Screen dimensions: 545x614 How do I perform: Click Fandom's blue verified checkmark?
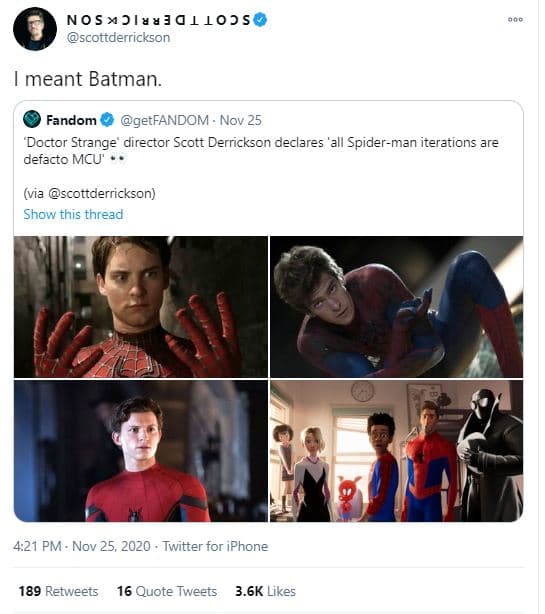tap(107, 120)
